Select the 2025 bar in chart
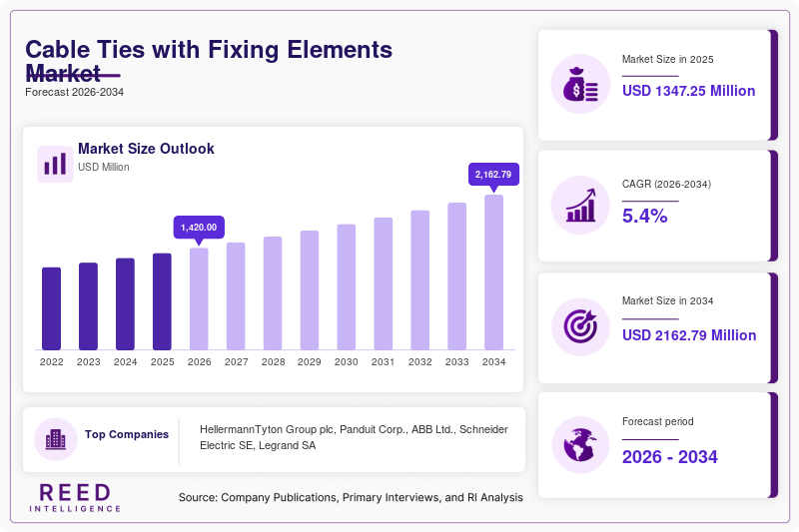This screenshot has width=799, height=532. (x=162, y=301)
